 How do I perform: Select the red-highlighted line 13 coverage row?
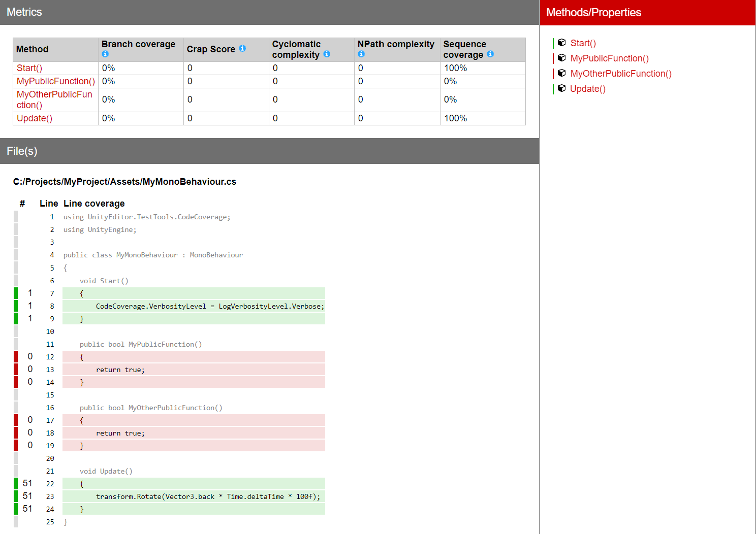[193, 369]
